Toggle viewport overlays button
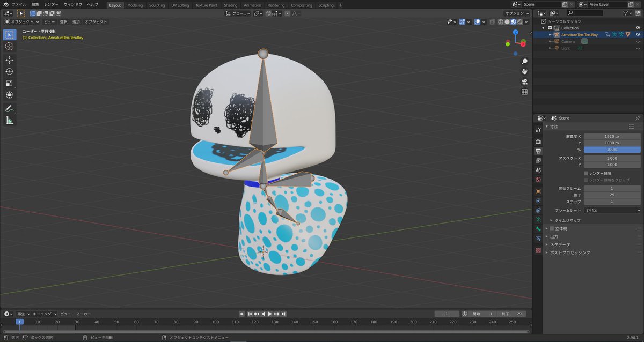This screenshot has height=342, width=644. pyautogui.click(x=477, y=22)
